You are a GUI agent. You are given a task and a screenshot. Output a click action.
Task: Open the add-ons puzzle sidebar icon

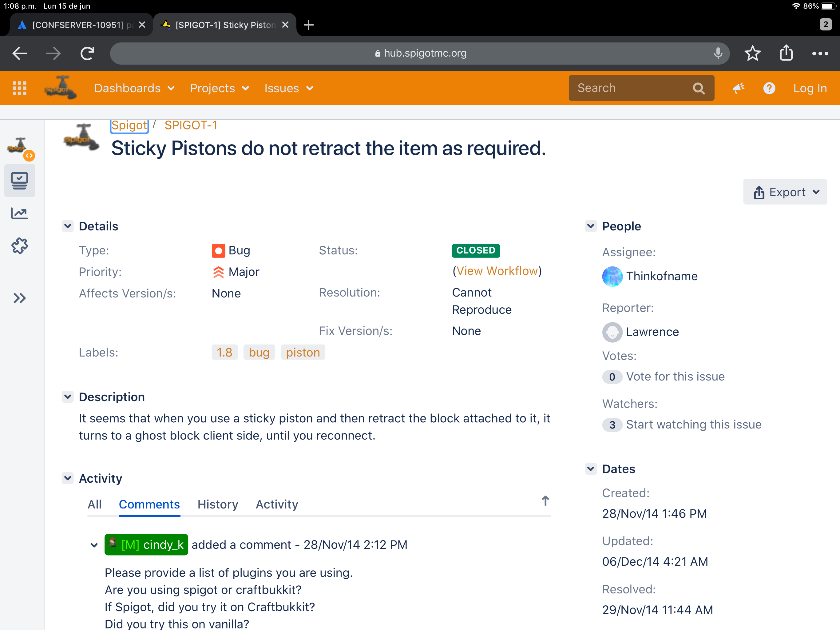[x=19, y=246]
